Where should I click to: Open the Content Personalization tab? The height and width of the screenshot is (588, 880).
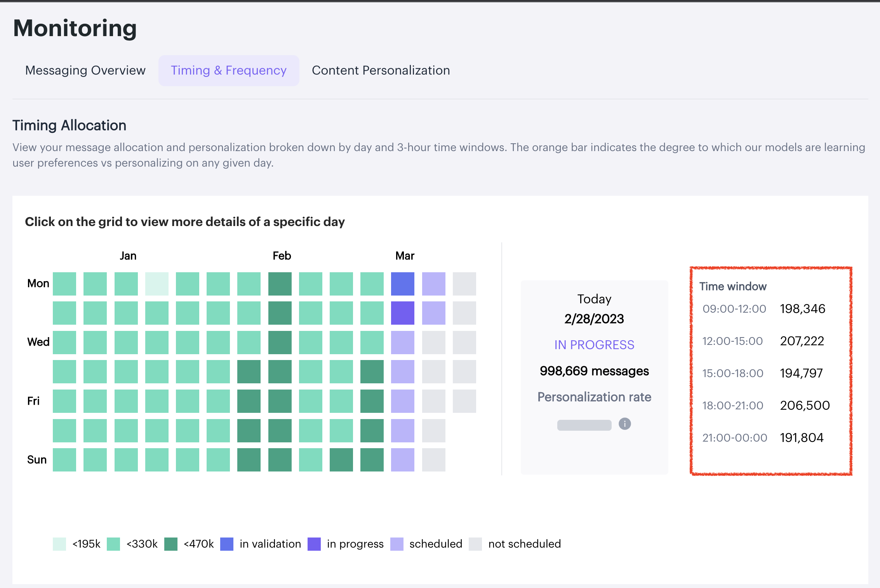pyautogui.click(x=381, y=70)
